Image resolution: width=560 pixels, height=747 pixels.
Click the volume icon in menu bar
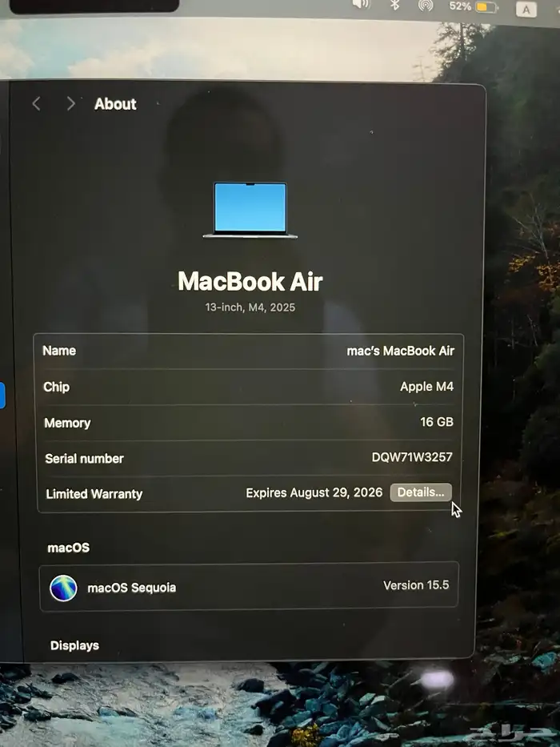tap(361, 4)
